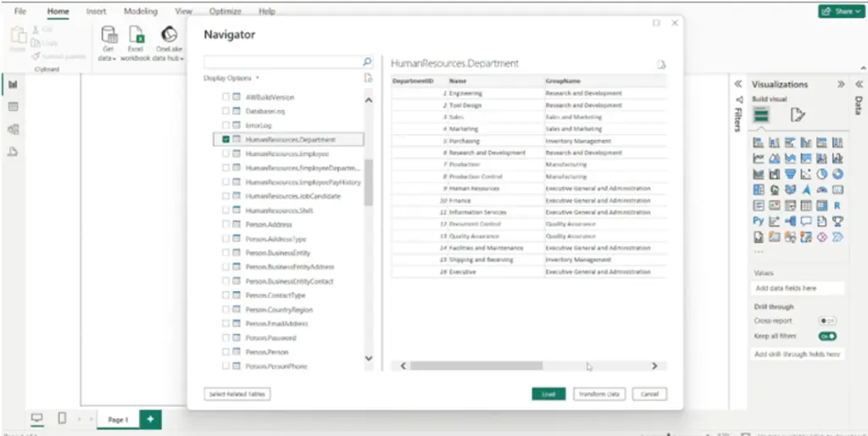The image size is (868, 436).
Task: Open OneLake data hub in ribbon
Action: click(169, 42)
